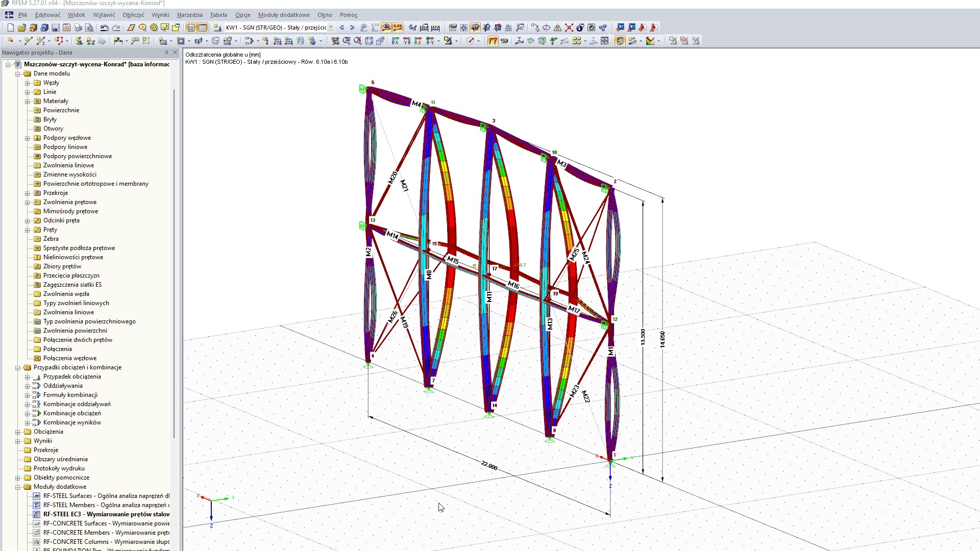Create a new model with the New icon
Image resolution: width=980 pixels, height=551 pixels.
tap(10, 28)
